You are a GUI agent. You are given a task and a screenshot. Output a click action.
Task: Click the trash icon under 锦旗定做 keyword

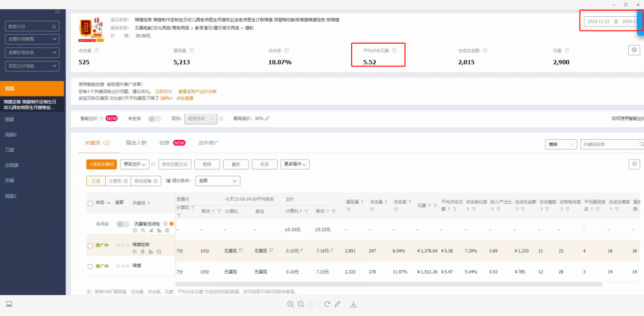(142, 251)
